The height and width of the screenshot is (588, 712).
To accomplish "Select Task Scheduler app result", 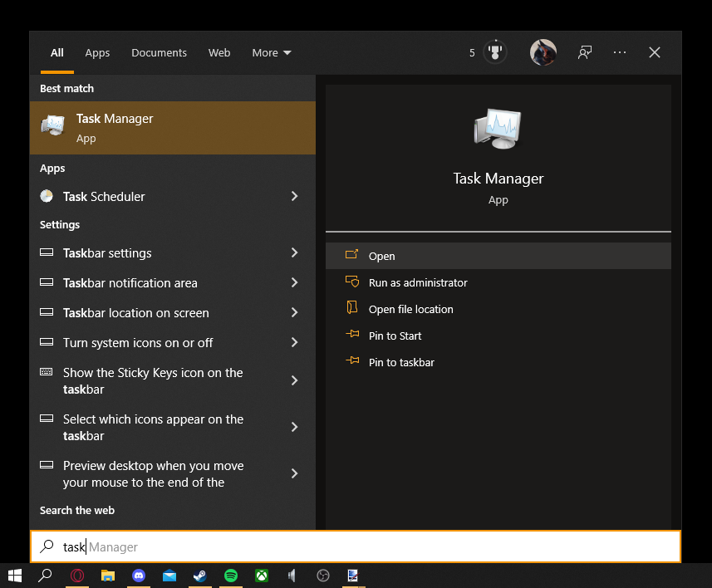I will [173, 196].
